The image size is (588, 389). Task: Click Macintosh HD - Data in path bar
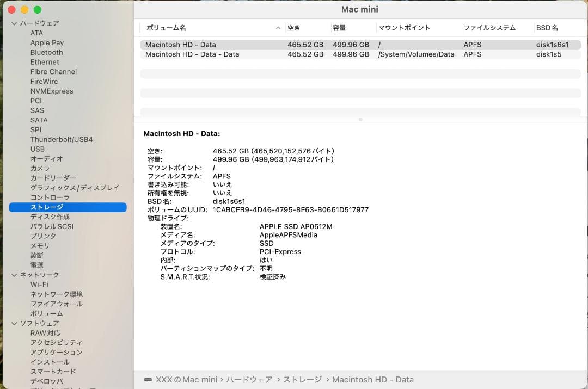point(373,380)
